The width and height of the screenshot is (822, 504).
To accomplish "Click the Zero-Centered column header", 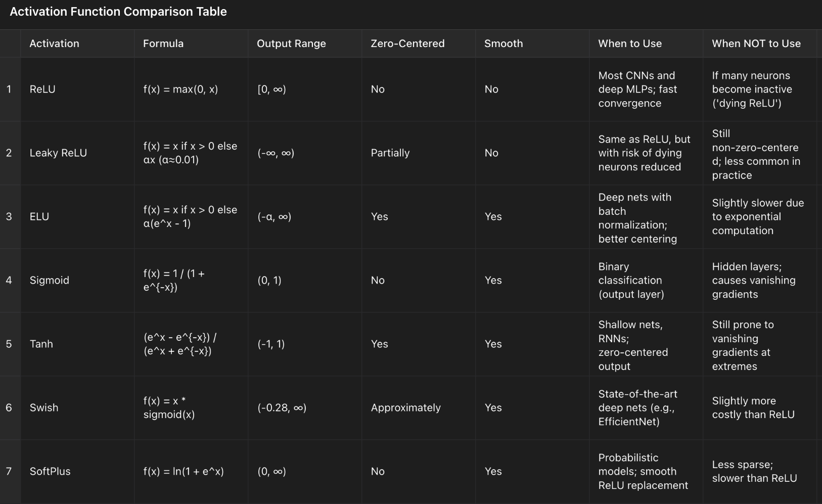I will coord(407,43).
